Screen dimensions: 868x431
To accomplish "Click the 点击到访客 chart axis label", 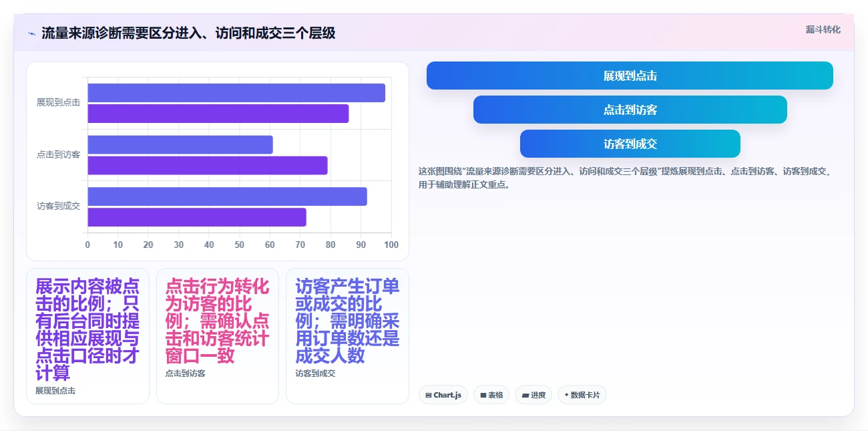I will pos(58,154).
